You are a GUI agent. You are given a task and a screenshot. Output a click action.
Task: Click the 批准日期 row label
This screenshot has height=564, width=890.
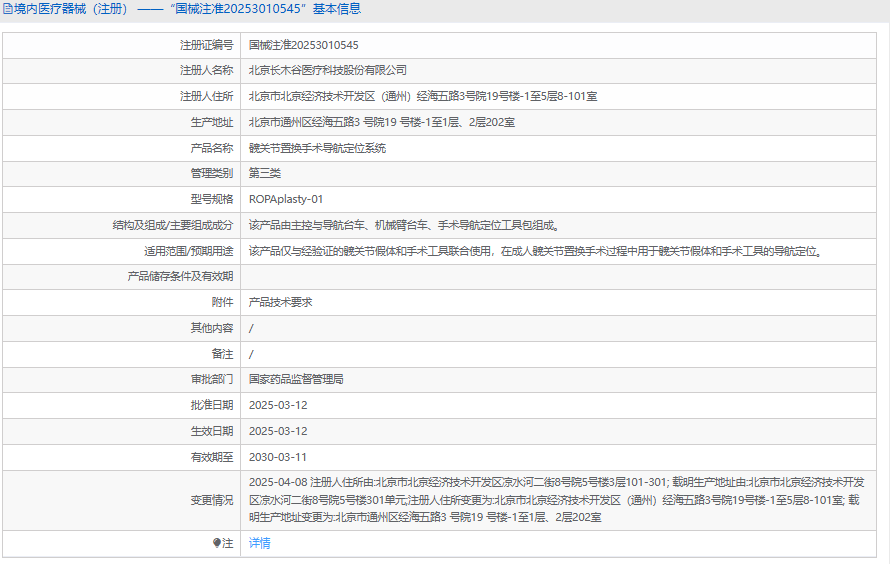pos(211,405)
